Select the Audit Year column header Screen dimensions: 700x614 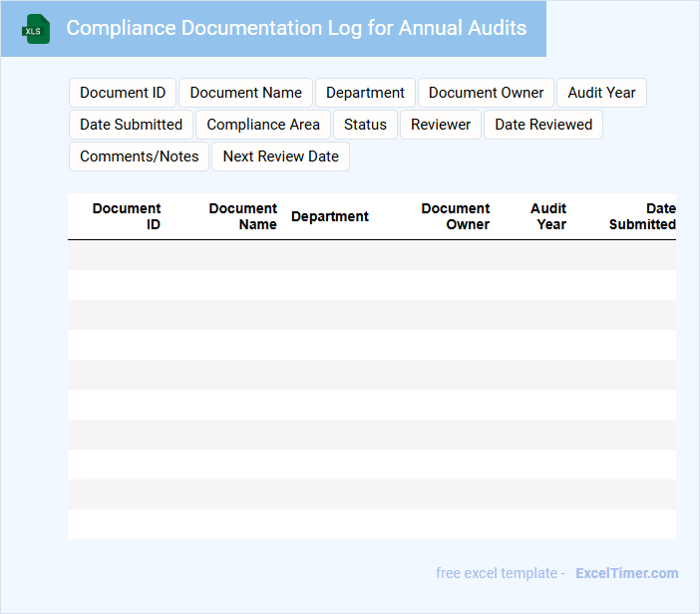548,216
